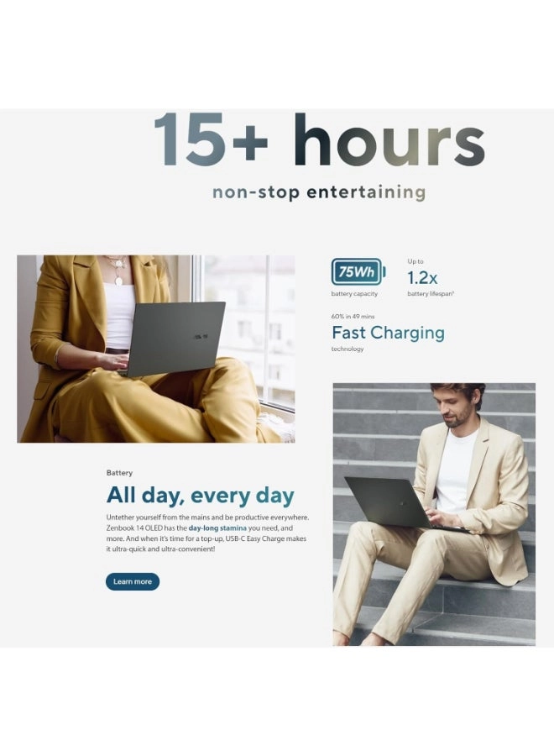
Task: Open the photo of woman in yellow suit
Action: tap(156, 349)
